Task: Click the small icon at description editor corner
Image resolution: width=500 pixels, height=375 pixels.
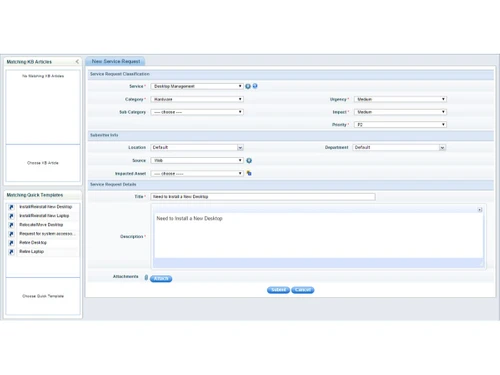Action: coord(480,210)
